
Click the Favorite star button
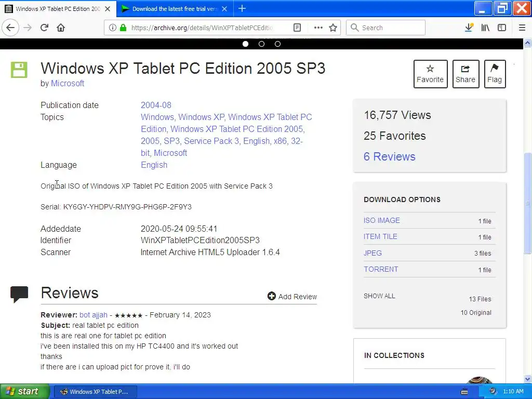[430, 74]
